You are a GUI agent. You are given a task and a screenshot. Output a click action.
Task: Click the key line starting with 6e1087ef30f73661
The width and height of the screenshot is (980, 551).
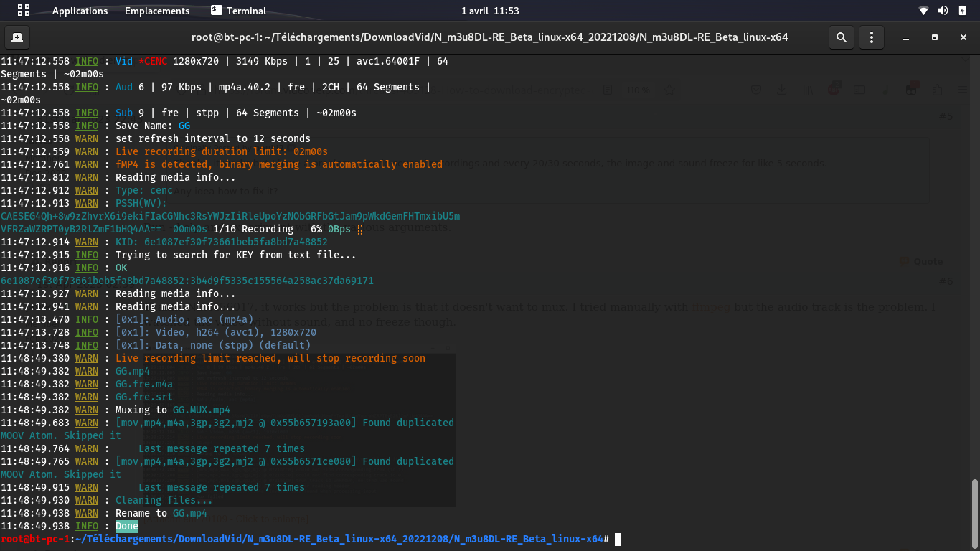click(187, 281)
